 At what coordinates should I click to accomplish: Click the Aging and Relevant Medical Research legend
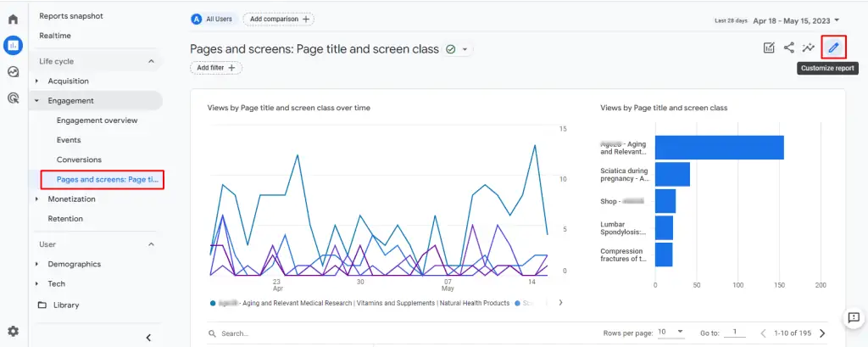(x=359, y=303)
